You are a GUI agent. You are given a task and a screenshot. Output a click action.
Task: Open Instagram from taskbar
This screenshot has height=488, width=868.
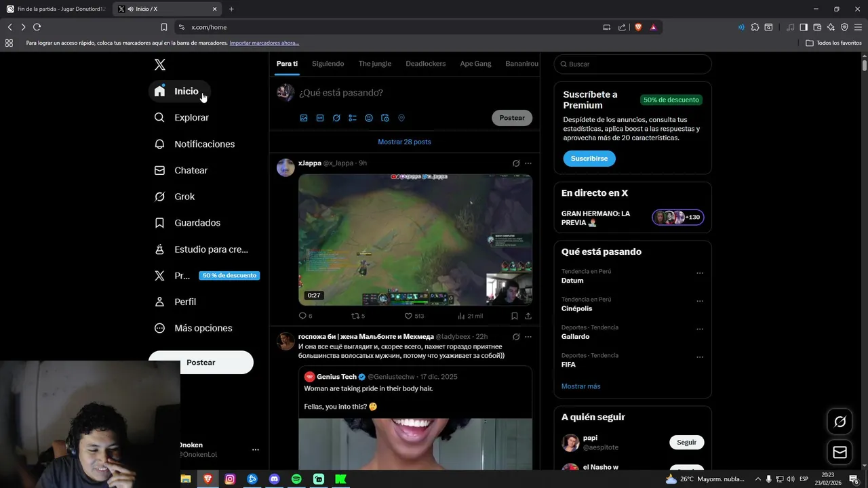click(x=230, y=479)
